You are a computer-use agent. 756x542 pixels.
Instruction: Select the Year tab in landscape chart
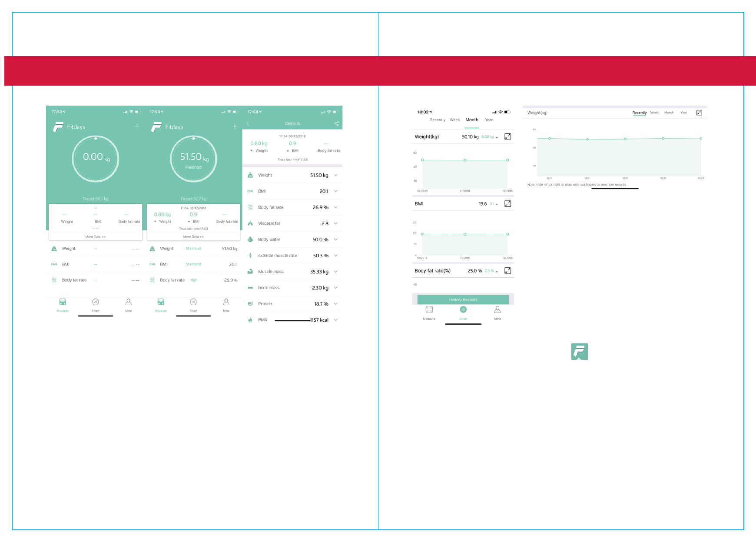pyautogui.click(x=683, y=113)
